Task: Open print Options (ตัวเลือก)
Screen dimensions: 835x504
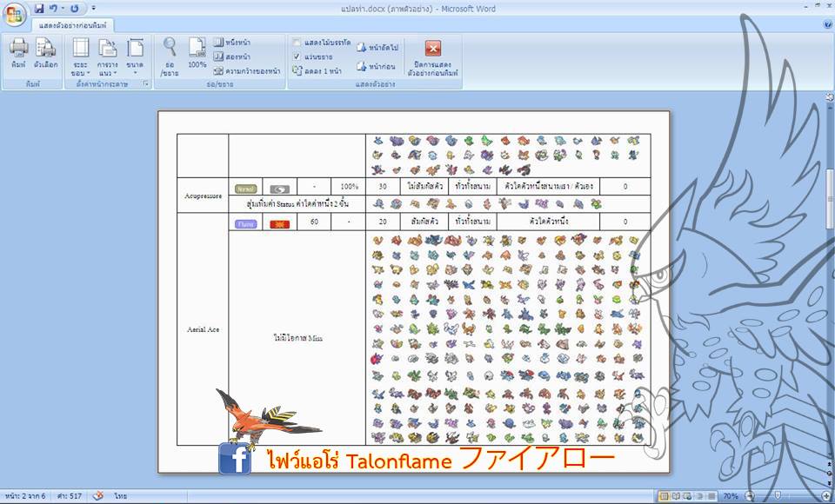Action: (x=46, y=52)
